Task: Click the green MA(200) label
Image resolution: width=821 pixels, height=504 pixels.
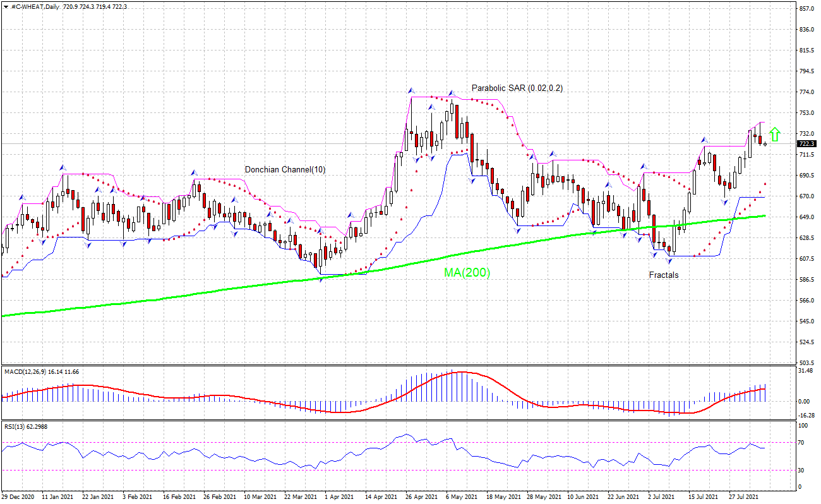Action: coord(467,273)
